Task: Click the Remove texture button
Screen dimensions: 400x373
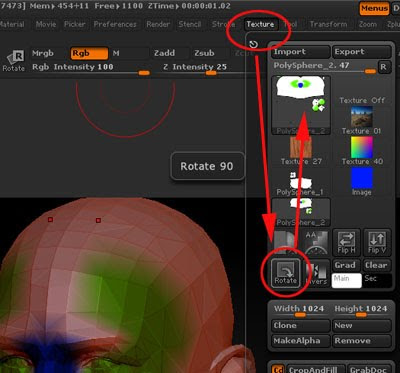Action: point(362,341)
